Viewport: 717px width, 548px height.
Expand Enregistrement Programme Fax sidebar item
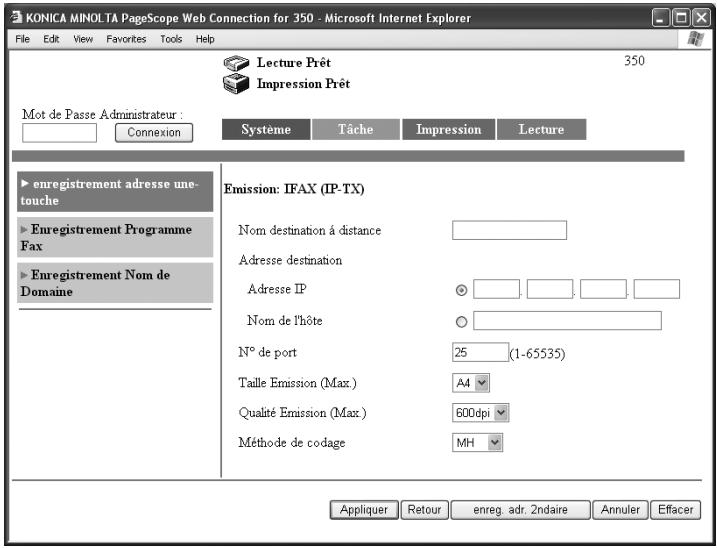pyautogui.click(x=115, y=237)
